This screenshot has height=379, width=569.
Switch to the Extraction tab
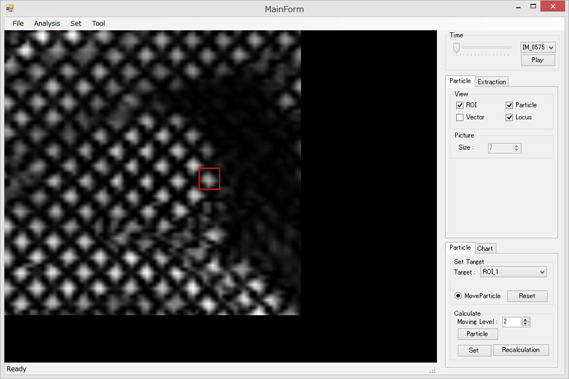[x=492, y=82]
